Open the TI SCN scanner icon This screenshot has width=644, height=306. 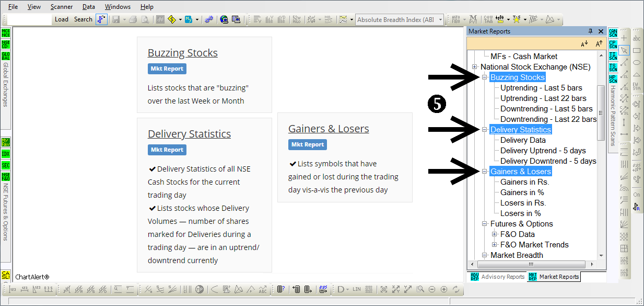point(613,56)
